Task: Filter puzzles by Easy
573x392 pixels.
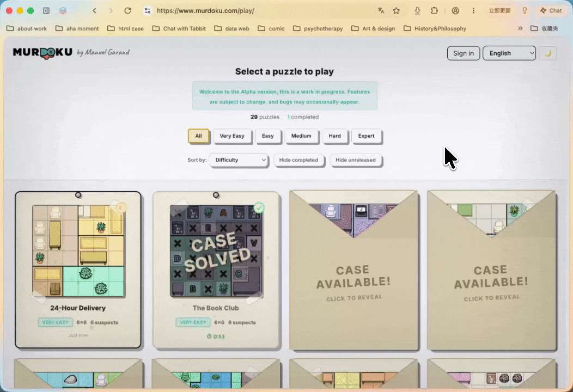Action: (x=267, y=136)
